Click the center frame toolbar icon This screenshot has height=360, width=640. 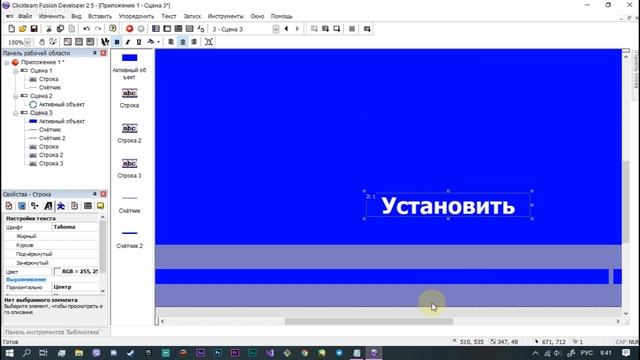(x=209, y=42)
